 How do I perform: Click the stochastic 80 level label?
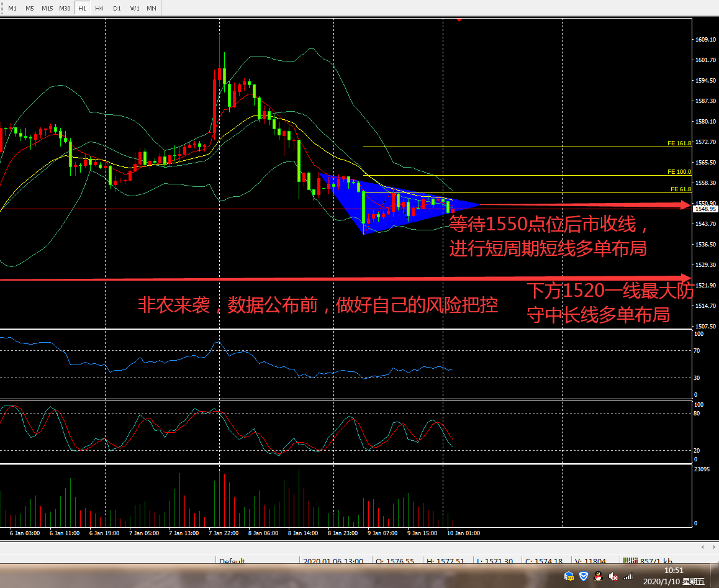(x=697, y=414)
